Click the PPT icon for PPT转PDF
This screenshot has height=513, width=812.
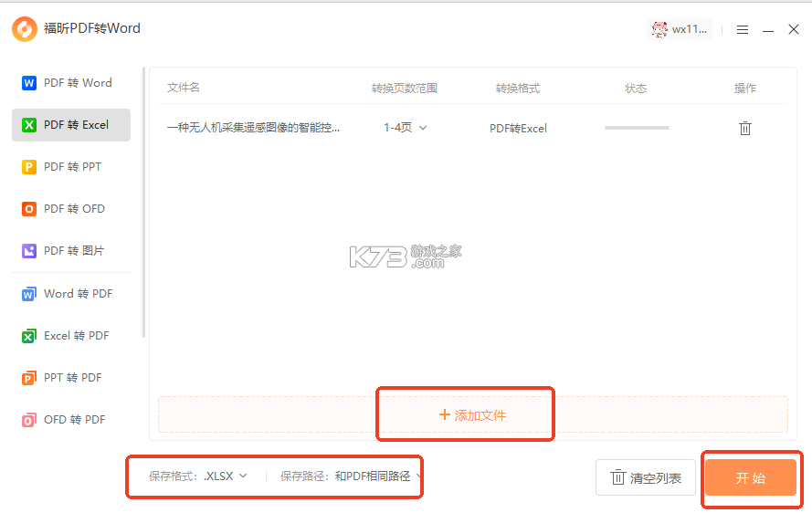[x=29, y=378]
